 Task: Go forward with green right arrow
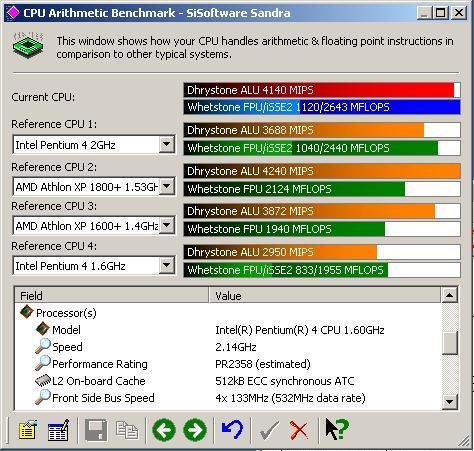point(195,430)
